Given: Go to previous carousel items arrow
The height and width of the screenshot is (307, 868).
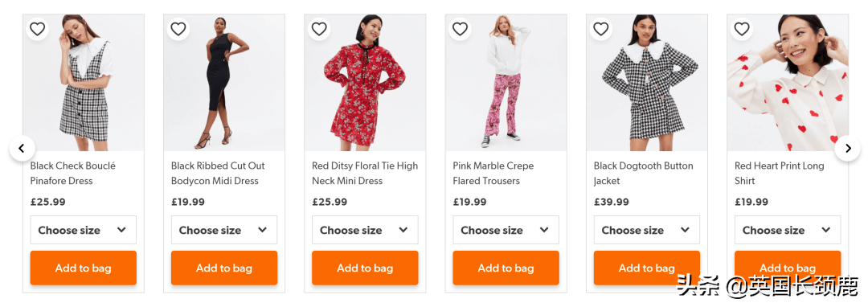Looking at the screenshot, I should [x=23, y=148].
